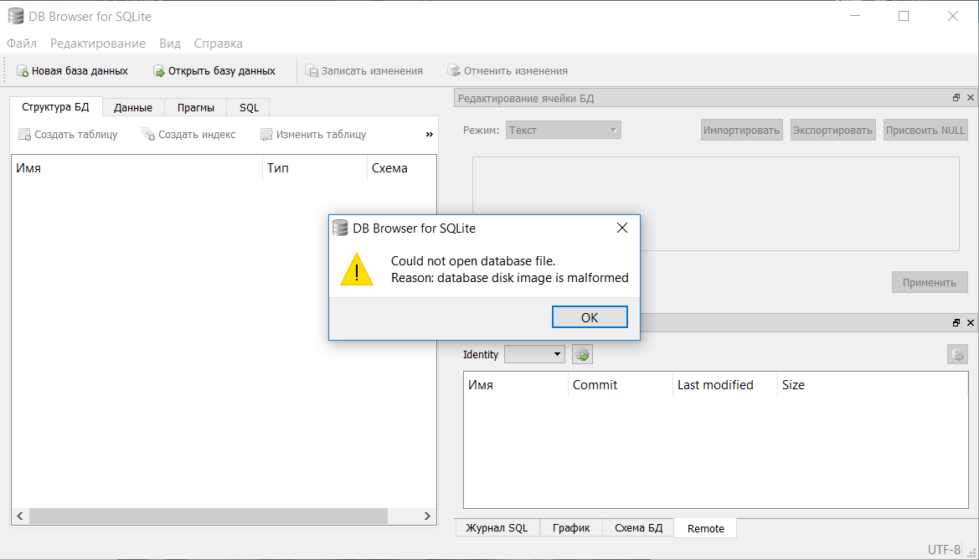
Task: Click the Имя column header in structure tree
Action: point(137,168)
